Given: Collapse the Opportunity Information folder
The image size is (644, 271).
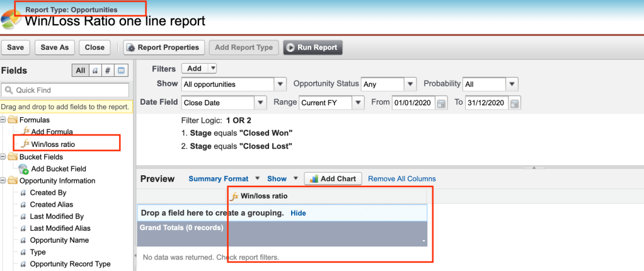Looking at the screenshot, I should point(4,181).
